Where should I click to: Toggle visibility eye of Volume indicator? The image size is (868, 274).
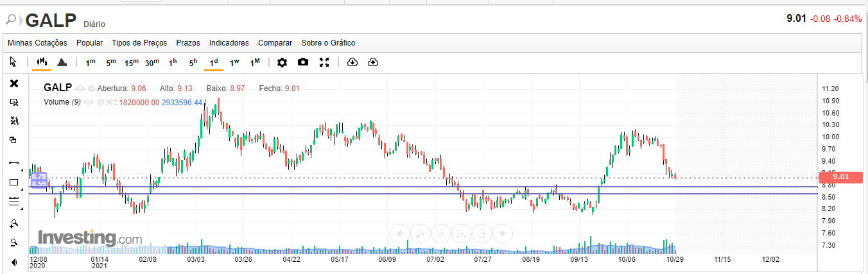click(89, 102)
